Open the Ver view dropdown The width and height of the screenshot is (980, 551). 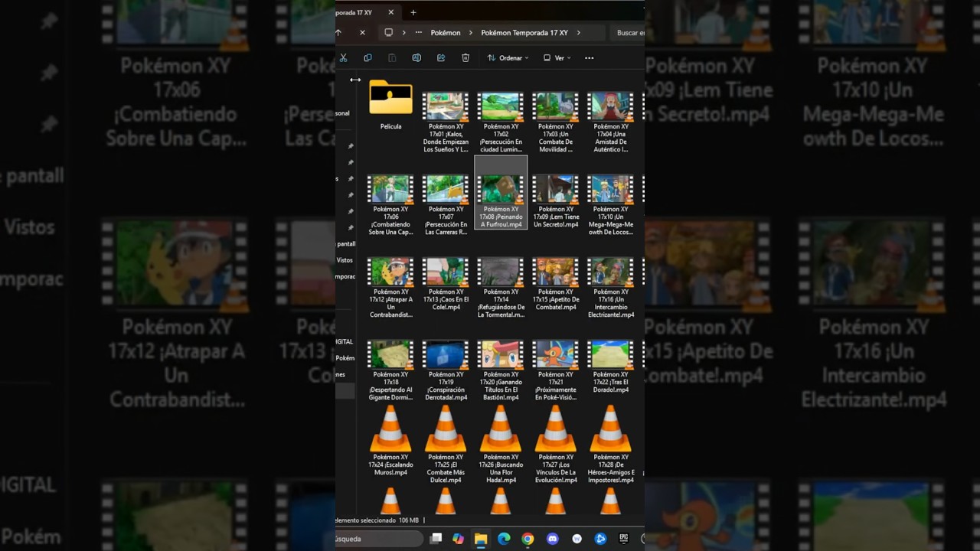pos(557,58)
